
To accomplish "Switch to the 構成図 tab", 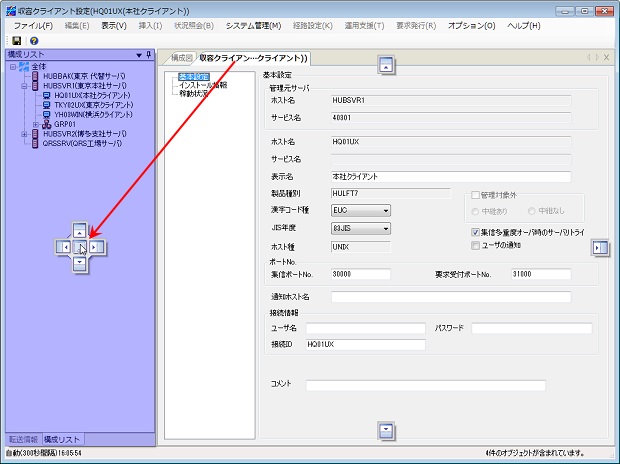I will point(181,59).
